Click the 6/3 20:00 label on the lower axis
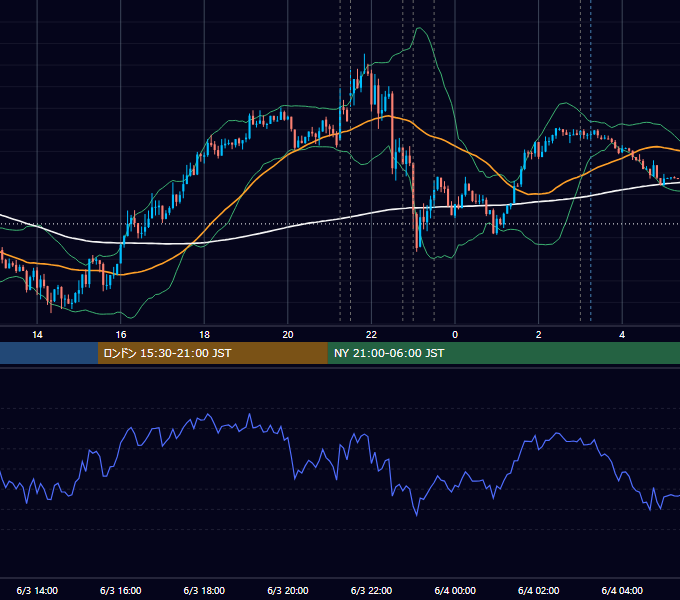The image size is (680, 600). [x=288, y=591]
